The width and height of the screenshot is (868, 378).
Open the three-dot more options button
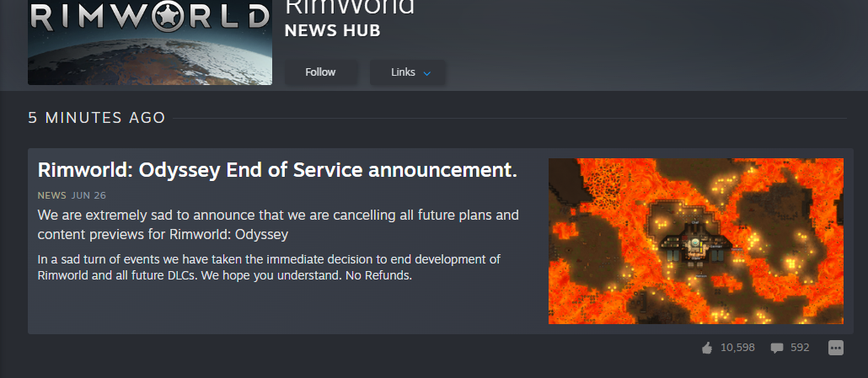click(x=836, y=348)
